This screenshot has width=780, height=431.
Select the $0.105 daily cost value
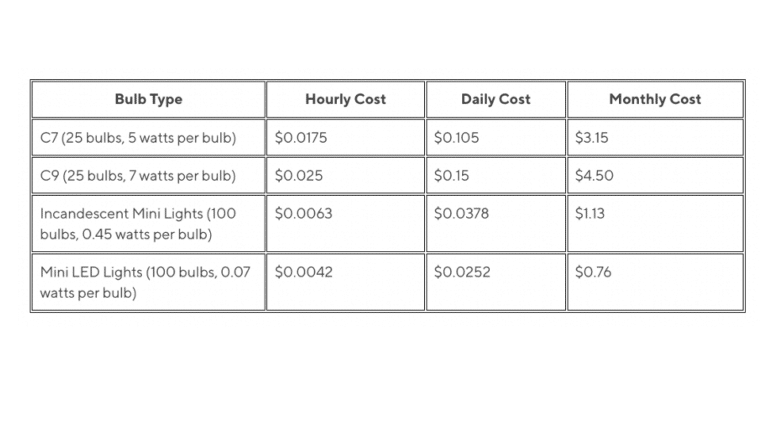(457, 137)
